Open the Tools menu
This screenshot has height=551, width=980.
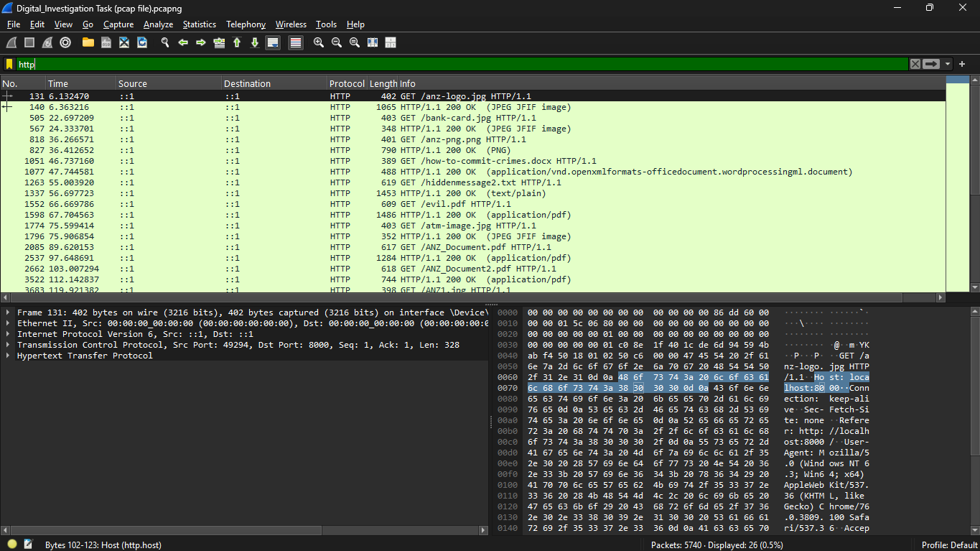coord(326,24)
